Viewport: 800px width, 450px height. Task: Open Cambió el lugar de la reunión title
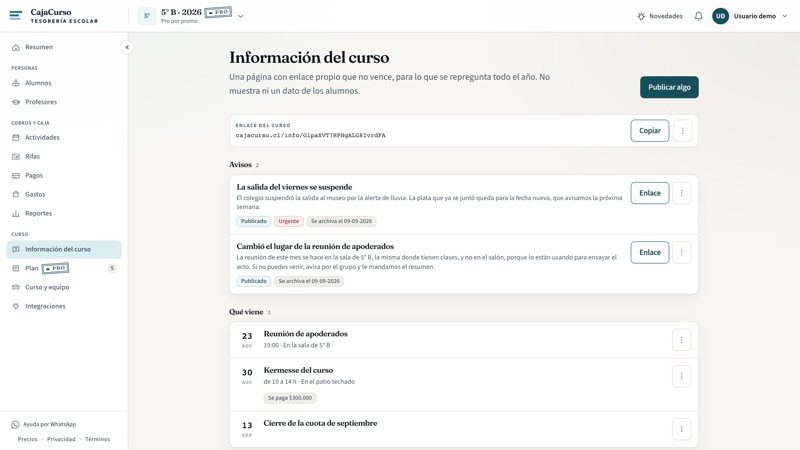pyautogui.click(x=315, y=246)
